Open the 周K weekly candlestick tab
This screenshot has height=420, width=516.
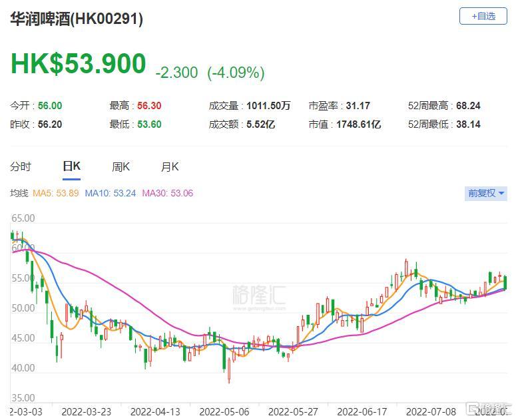(x=121, y=167)
